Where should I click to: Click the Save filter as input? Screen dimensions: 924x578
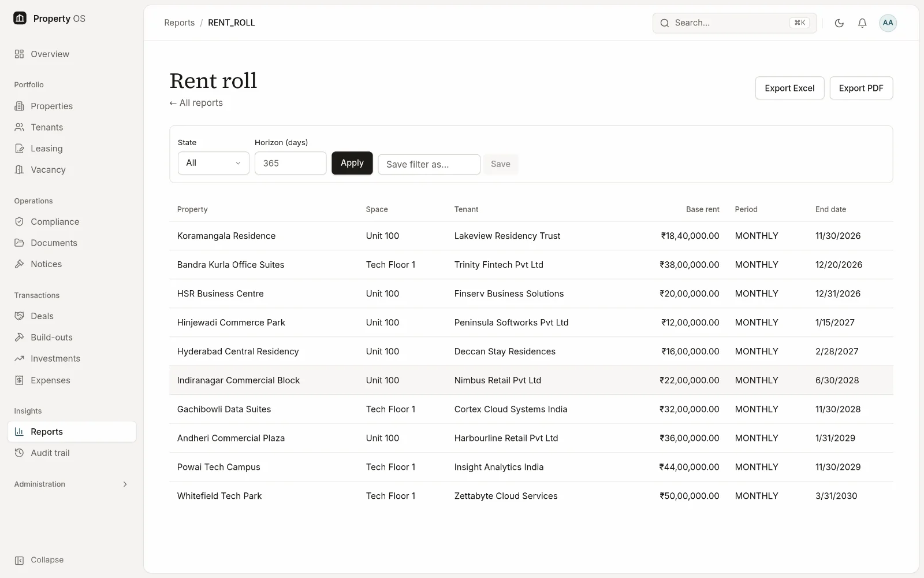click(x=429, y=164)
